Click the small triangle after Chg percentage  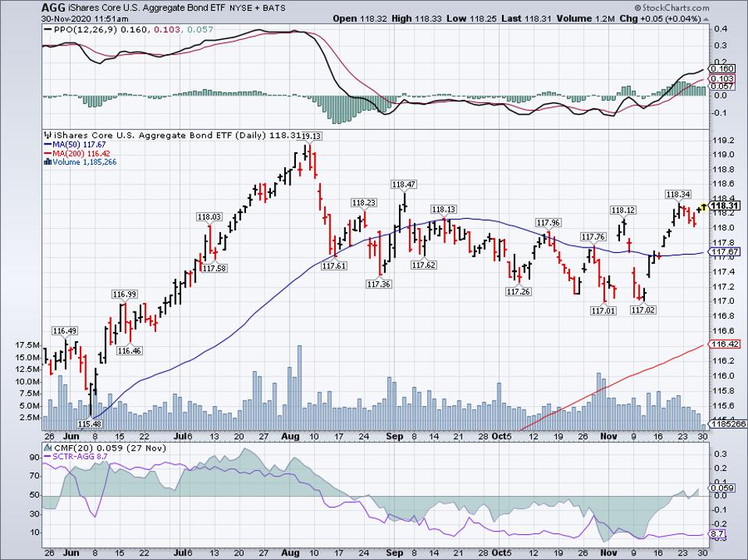706,20
